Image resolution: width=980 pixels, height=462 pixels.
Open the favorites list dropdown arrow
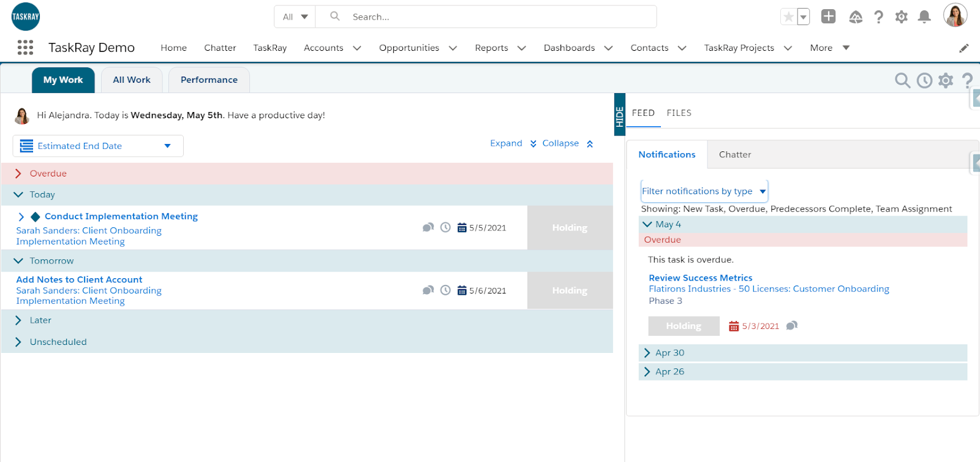(x=803, y=17)
